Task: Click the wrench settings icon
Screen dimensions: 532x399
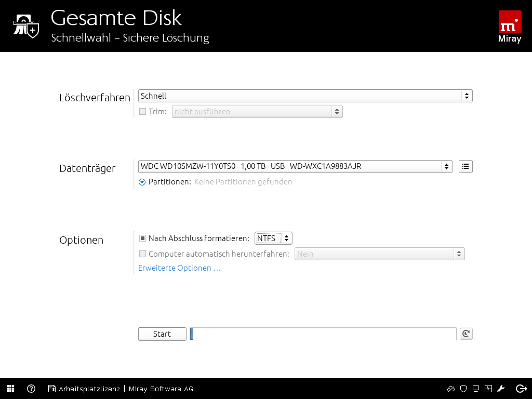Action: pos(501,389)
